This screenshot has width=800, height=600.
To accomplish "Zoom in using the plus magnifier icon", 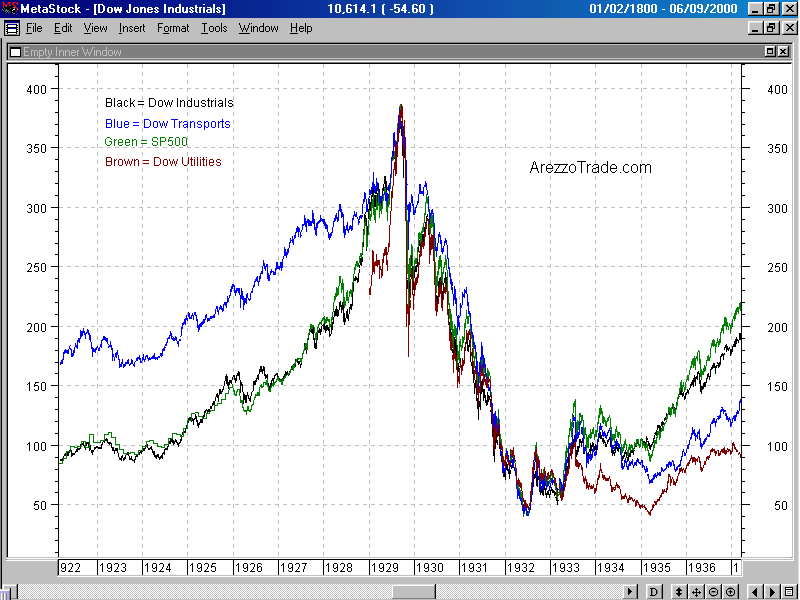I will tap(732, 592).
